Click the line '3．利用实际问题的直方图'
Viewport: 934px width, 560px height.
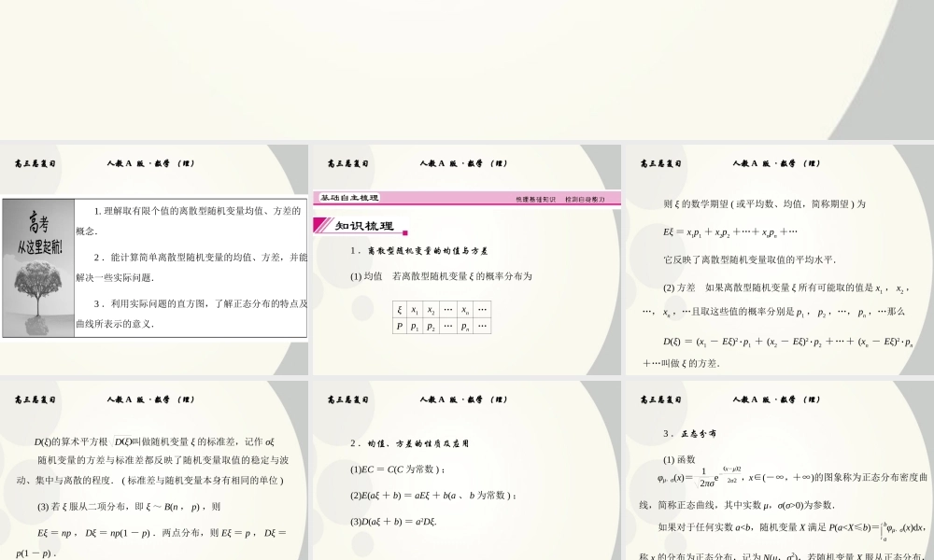coord(200,303)
